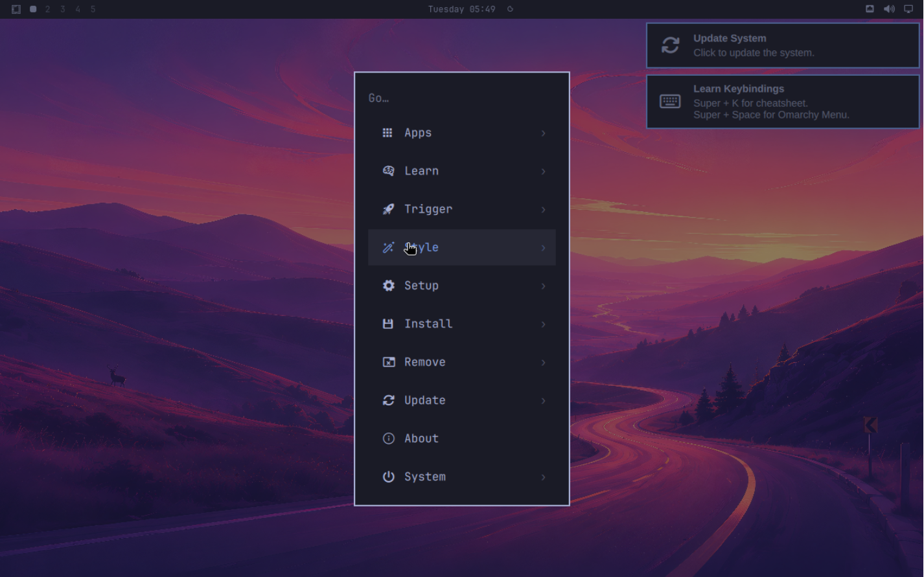The width and height of the screenshot is (924, 577).
Task: Click the Omarchy logo in top bar
Action: tap(16, 9)
